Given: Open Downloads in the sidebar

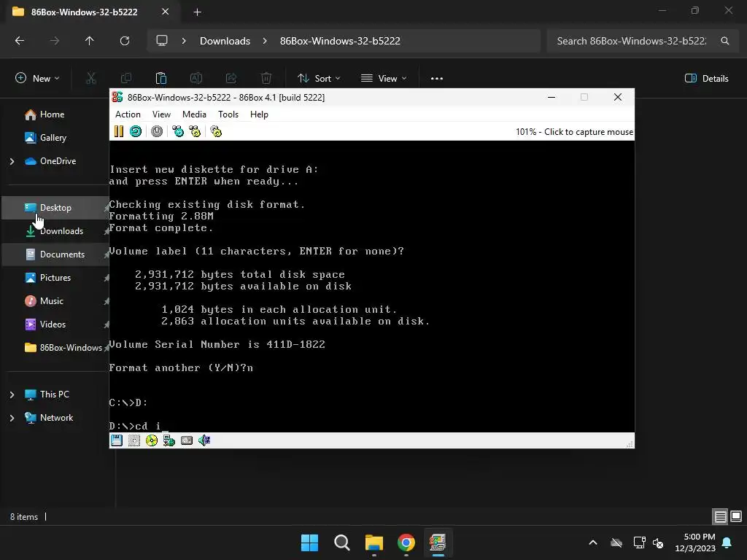Looking at the screenshot, I should [61, 231].
